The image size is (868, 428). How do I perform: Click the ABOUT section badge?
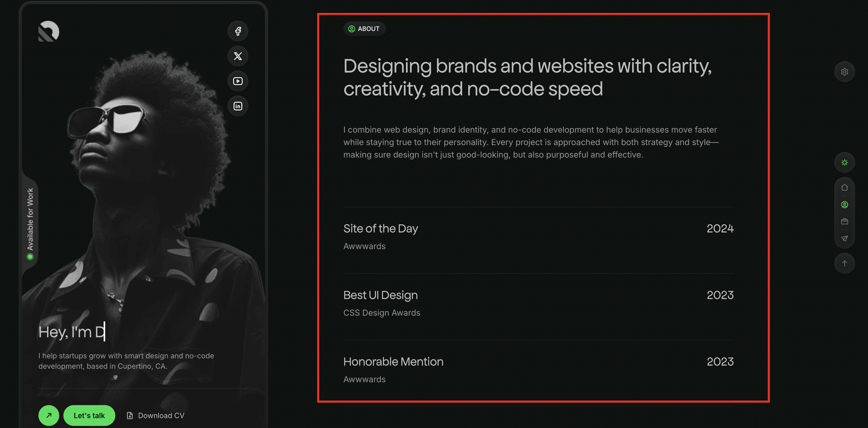tap(364, 29)
